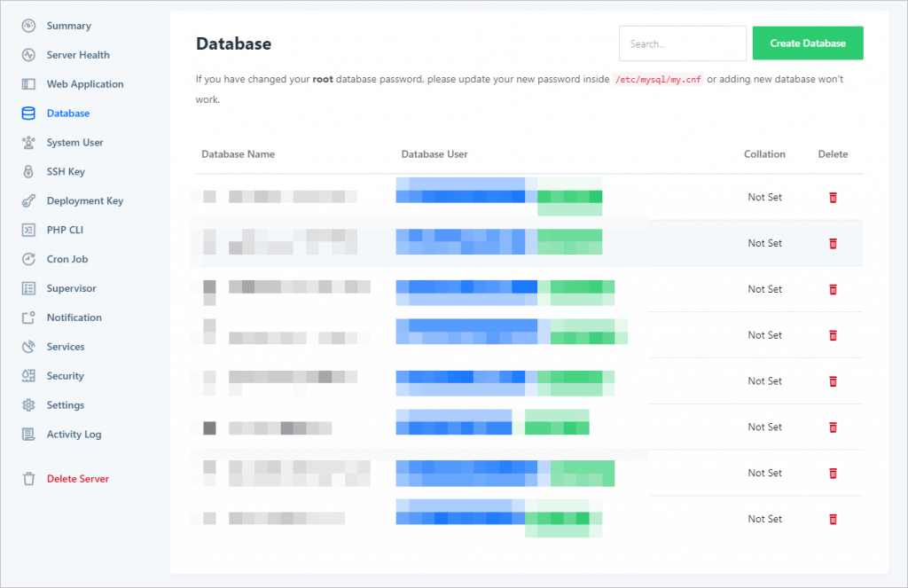Open the Server Health monitor icon
The width and height of the screenshot is (908, 588).
(x=27, y=54)
